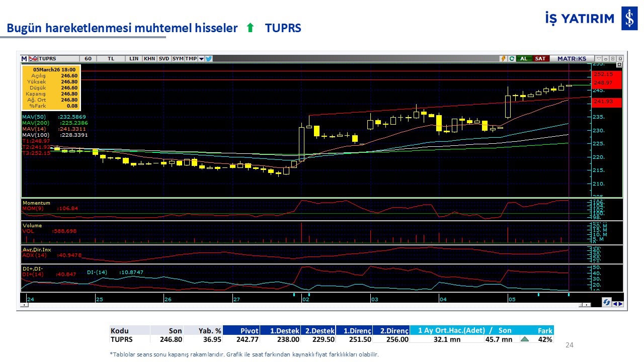Click the lightning bolt quick-order icon

point(503,59)
